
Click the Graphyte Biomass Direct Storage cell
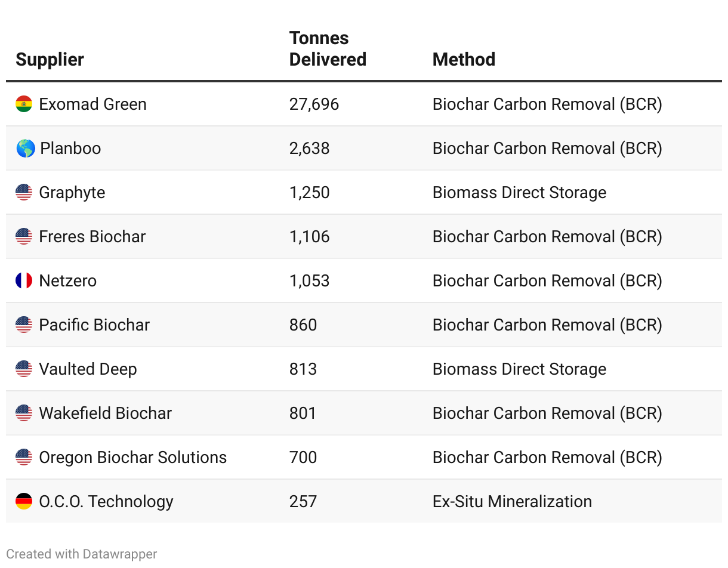click(x=519, y=192)
